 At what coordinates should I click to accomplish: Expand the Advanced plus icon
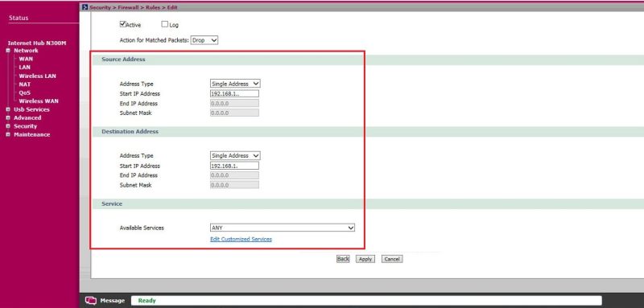click(8, 117)
